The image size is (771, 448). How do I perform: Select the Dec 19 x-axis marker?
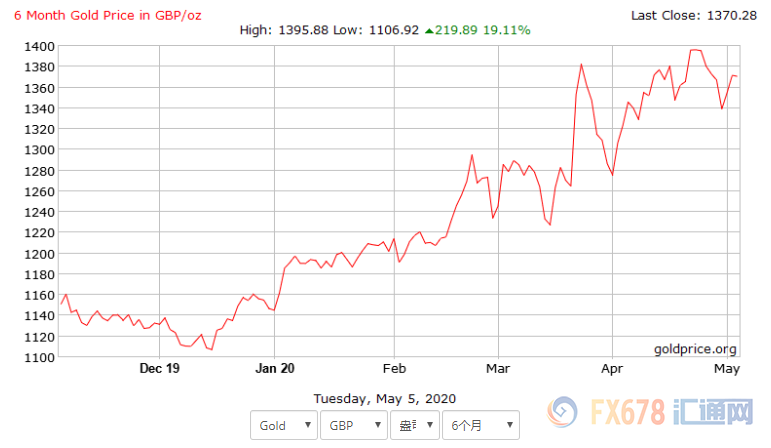(x=159, y=368)
